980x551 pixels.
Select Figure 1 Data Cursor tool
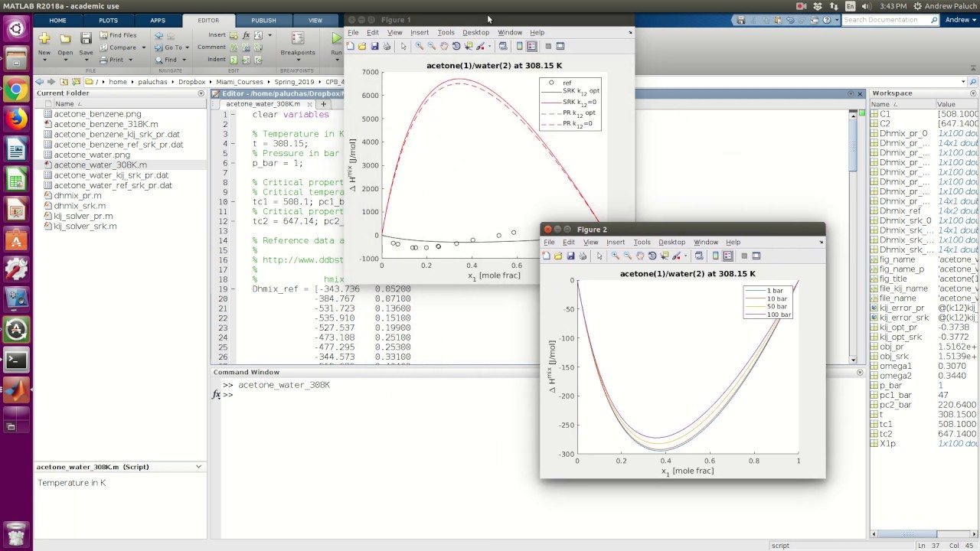click(469, 46)
